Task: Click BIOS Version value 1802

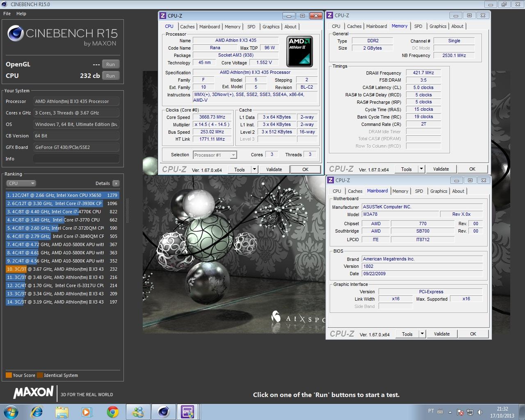Action: (422, 266)
